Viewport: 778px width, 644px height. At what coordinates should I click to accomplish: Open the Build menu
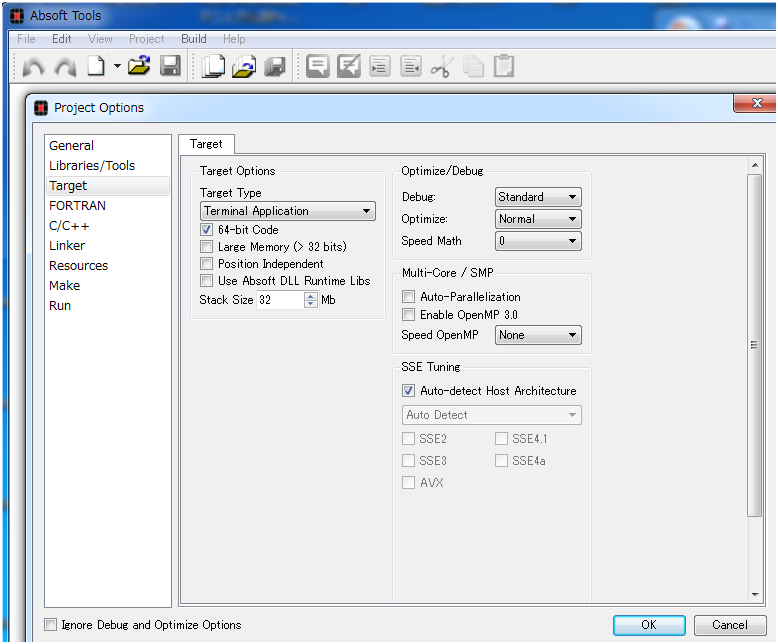[194, 39]
